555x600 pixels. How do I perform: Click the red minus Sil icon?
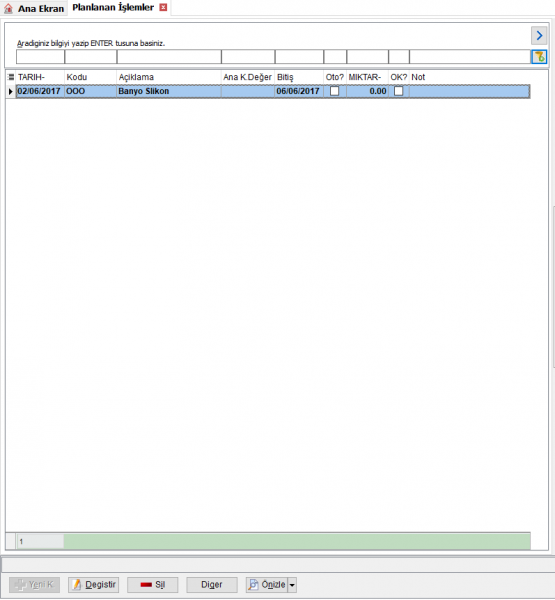point(146,585)
